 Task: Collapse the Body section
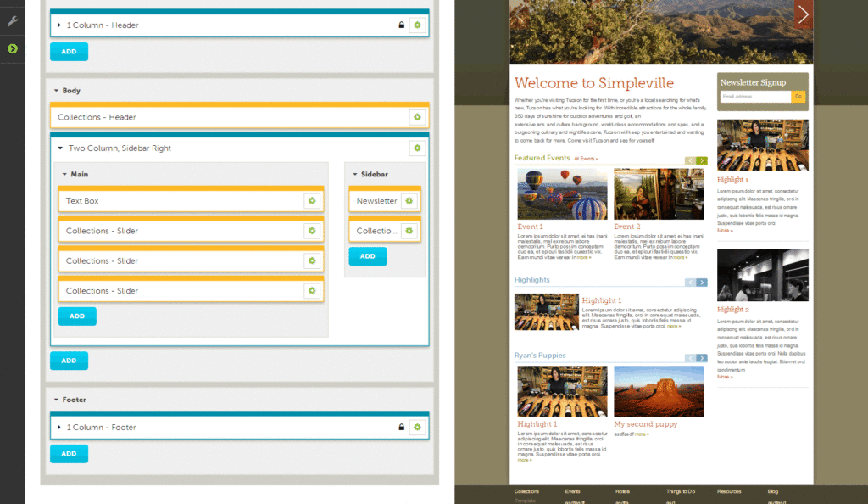tap(56, 91)
